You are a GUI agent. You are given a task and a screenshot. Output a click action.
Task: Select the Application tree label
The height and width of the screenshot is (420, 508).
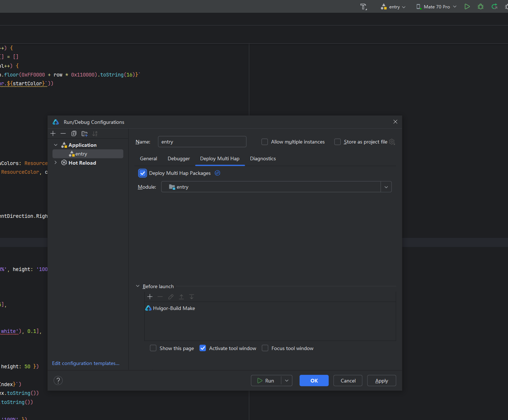pyautogui.click(x=82, y=145)
